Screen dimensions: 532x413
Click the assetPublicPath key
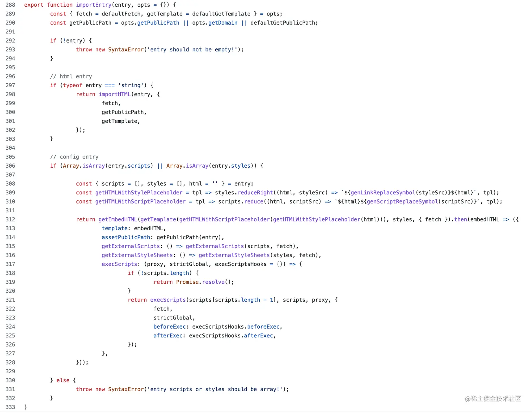126,237
